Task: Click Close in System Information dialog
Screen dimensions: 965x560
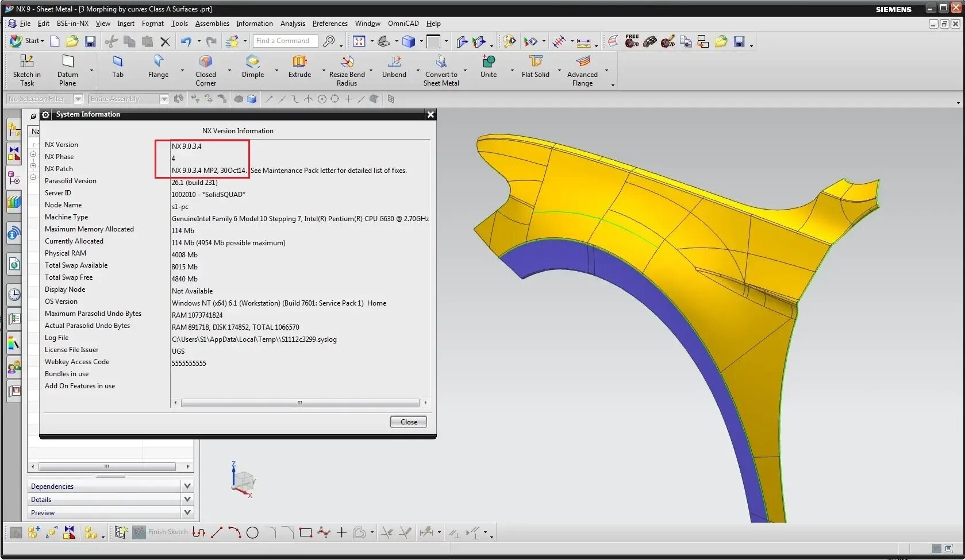Action: [409, 422]
